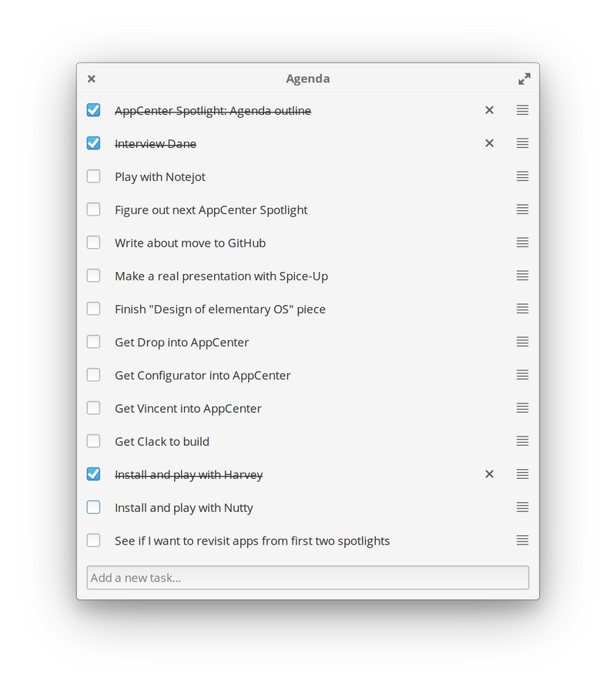Viewport: 616px width, 690px height.
Task: Check 'Finish Design of elementary OS piece' box
Action: (x=93, y=309)
